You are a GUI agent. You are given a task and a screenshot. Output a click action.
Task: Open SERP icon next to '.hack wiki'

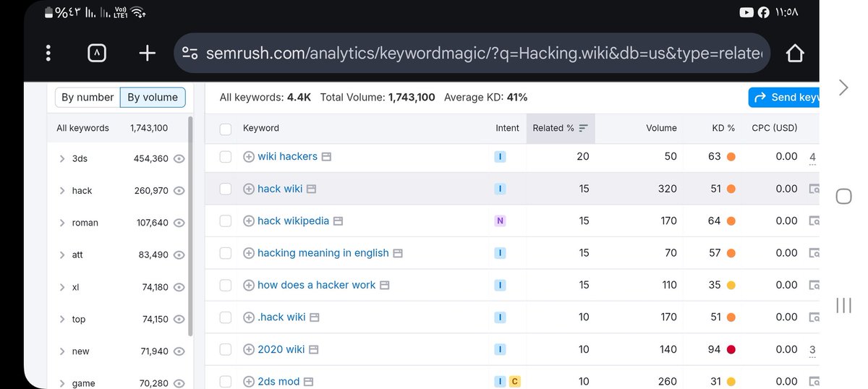pyautogui.click(x=315, y=317)
